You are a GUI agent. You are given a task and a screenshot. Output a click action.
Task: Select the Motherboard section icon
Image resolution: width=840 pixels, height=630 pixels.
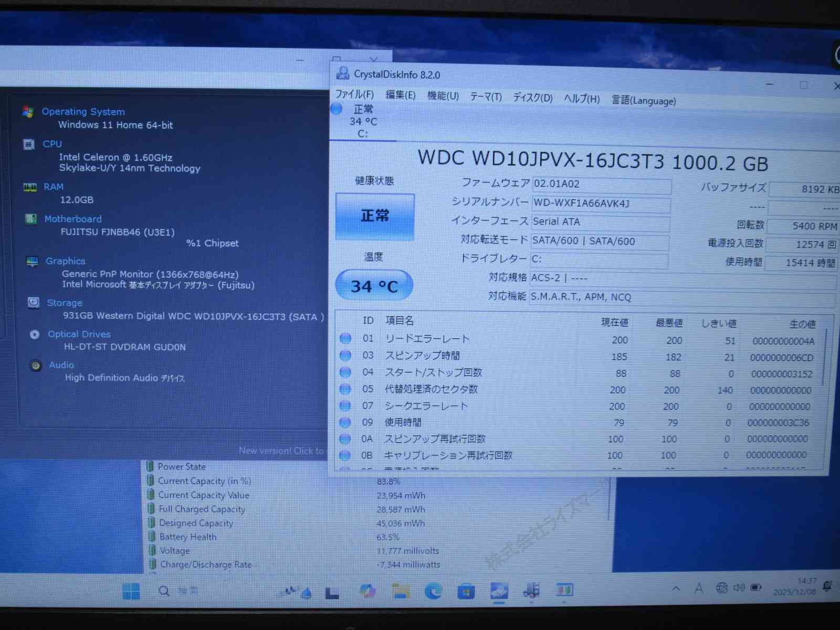point(31,219)
